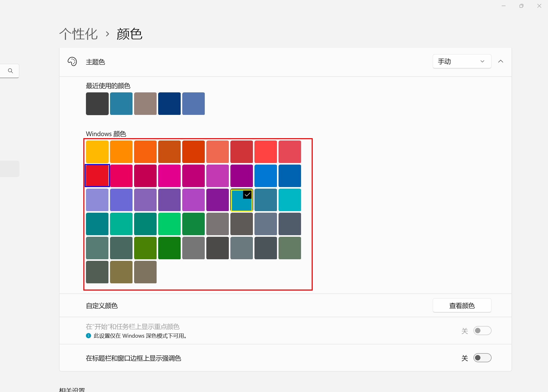Viewport: 548px width, 392px height.
Task: Select the yellow-gold Windows color swatch
Action: pos(97,152)
